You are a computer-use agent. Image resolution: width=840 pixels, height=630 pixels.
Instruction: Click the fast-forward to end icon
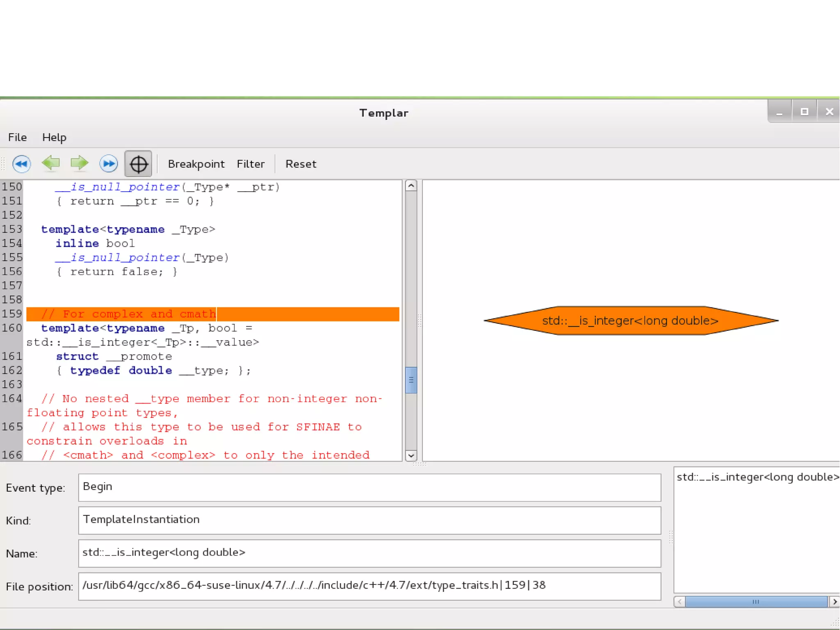(x=109, y=164)
